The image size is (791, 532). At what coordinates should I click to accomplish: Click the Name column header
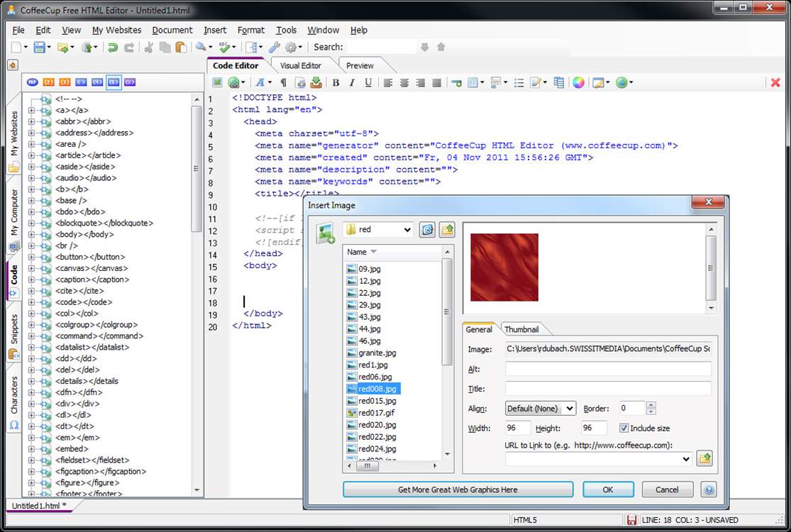point(392,252)
